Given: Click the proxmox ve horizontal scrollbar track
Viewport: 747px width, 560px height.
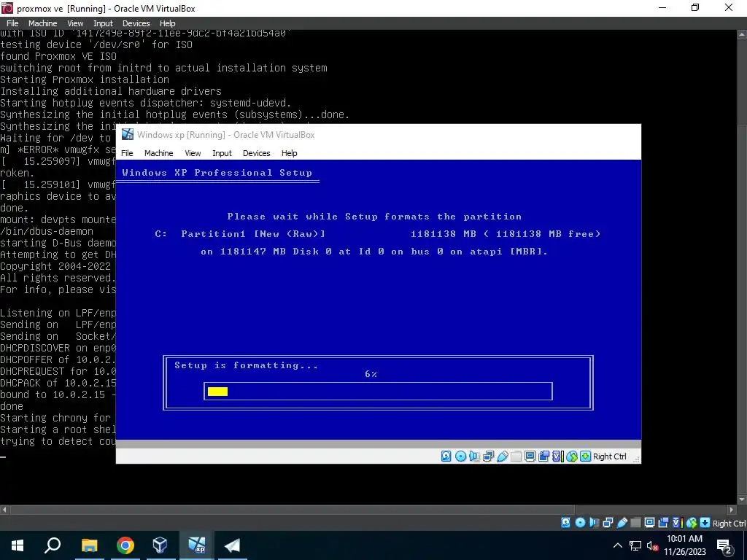Looking at the screenshot, I should tap(368, 509).
